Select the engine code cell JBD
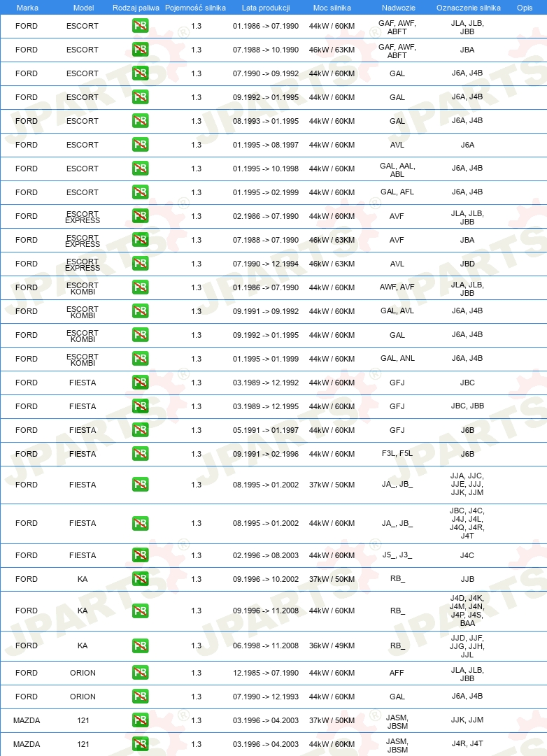 point(467,264)
